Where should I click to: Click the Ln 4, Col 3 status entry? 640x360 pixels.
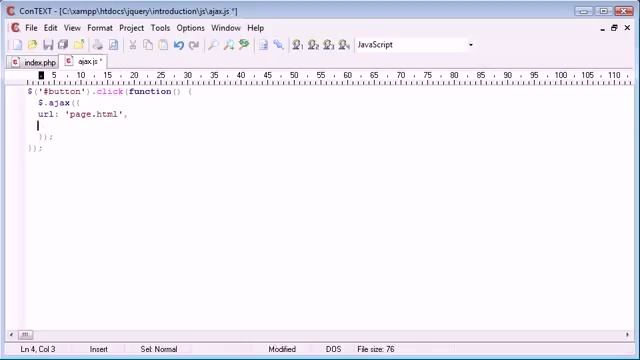tap(38, 349)
